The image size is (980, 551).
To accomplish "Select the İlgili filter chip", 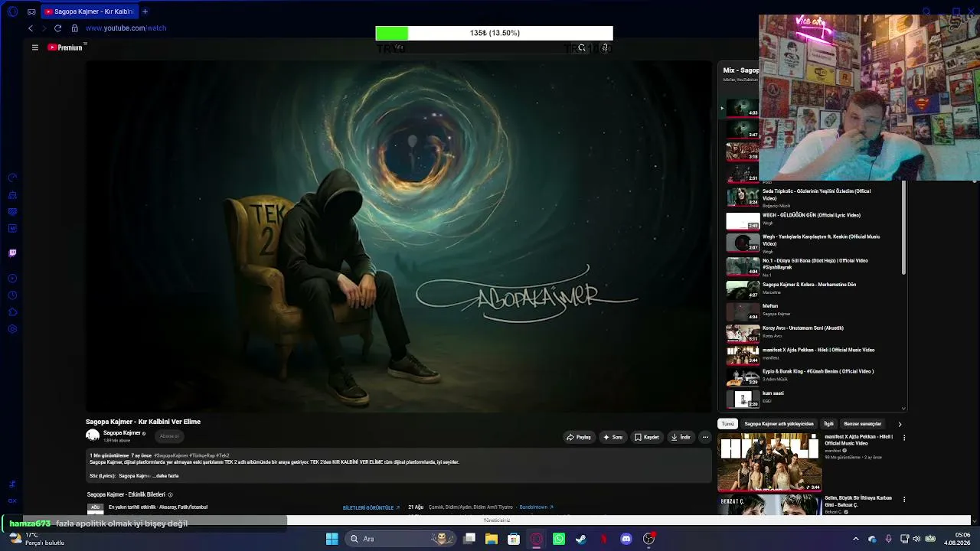I will (x=828, y=424).
